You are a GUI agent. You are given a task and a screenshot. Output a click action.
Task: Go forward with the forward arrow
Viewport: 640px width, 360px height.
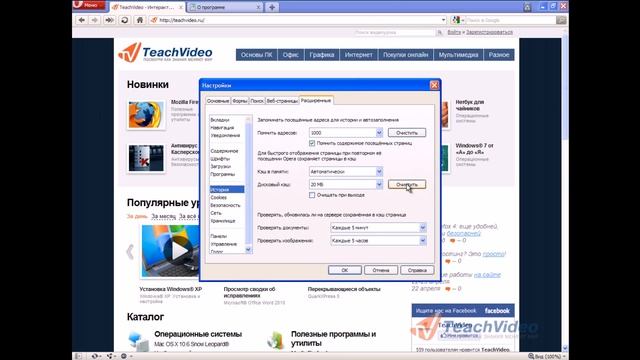(95, 20)
